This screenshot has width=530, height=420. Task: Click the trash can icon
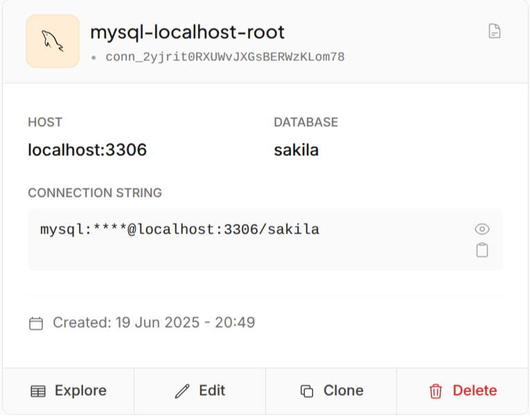pos(436,391)
